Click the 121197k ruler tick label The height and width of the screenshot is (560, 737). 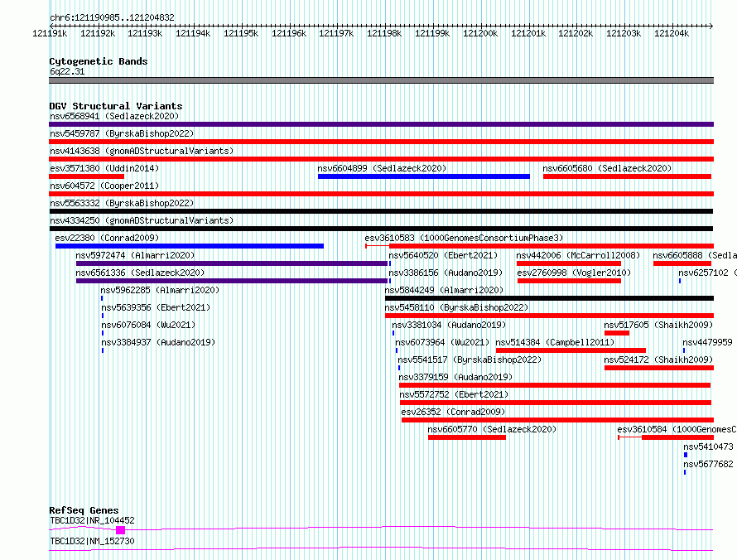click(x=336, y=33)
